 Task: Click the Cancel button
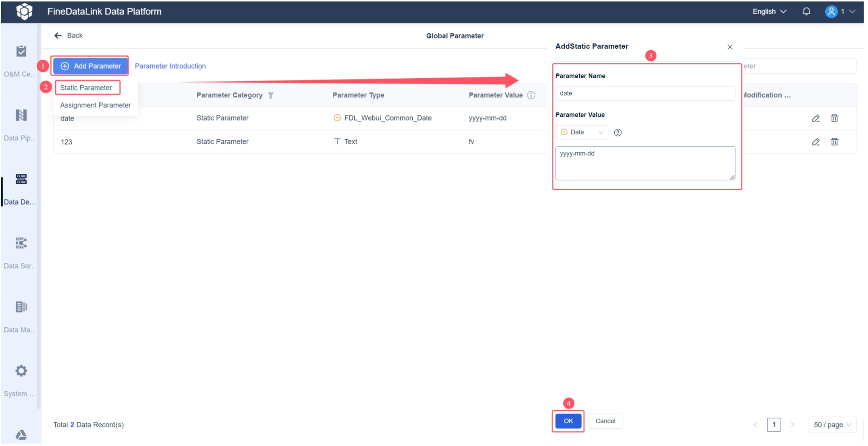click(x=605, y=421)
